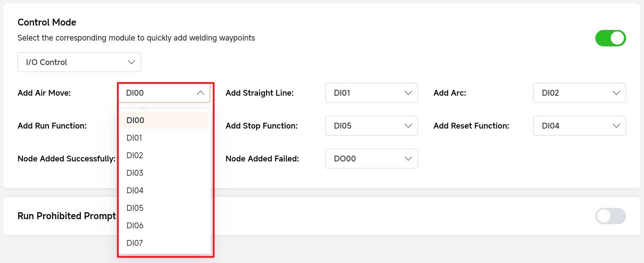Click the chevron arrow beside DI05

pos(408,126)
